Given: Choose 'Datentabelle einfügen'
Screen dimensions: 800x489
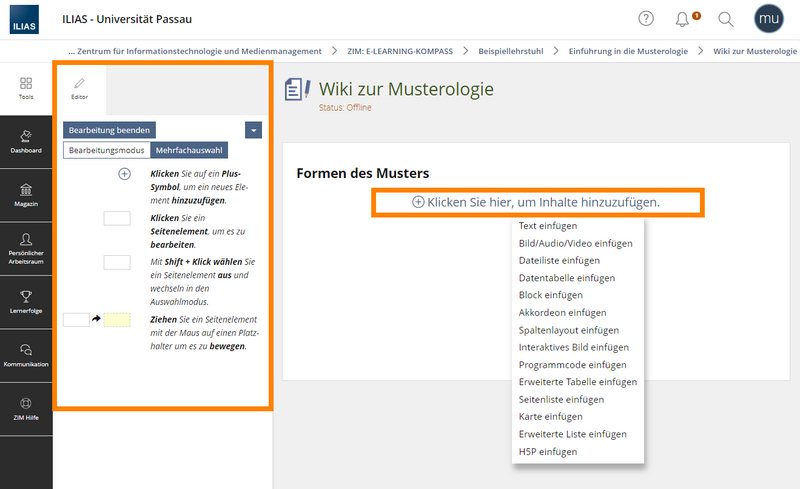Looking at the screenshot, I should tap(567, 278).
